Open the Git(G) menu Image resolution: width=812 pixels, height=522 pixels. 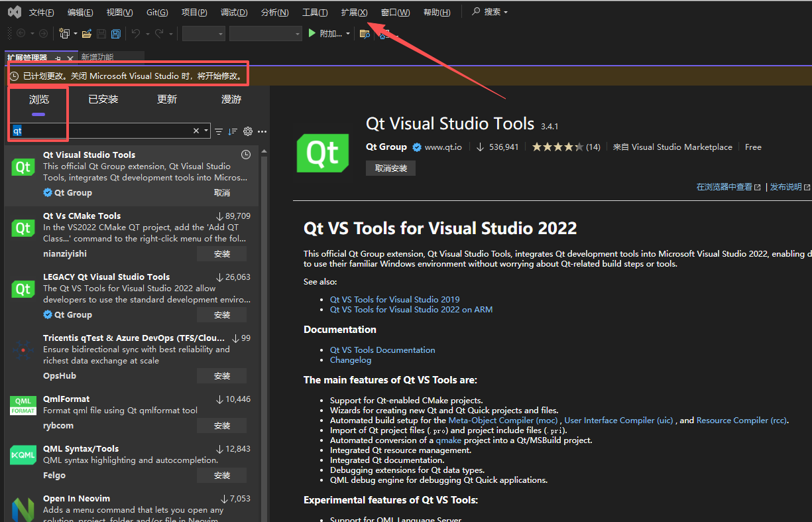click(157, 13)
